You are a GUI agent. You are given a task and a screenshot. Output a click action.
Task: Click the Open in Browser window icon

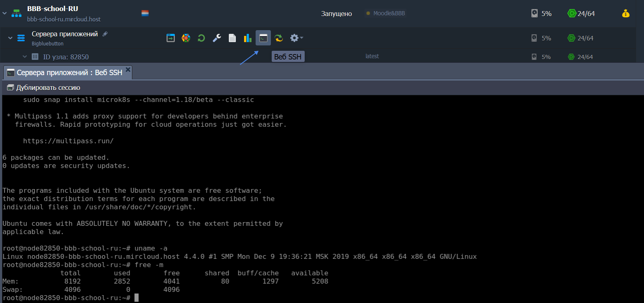(170, 38)
